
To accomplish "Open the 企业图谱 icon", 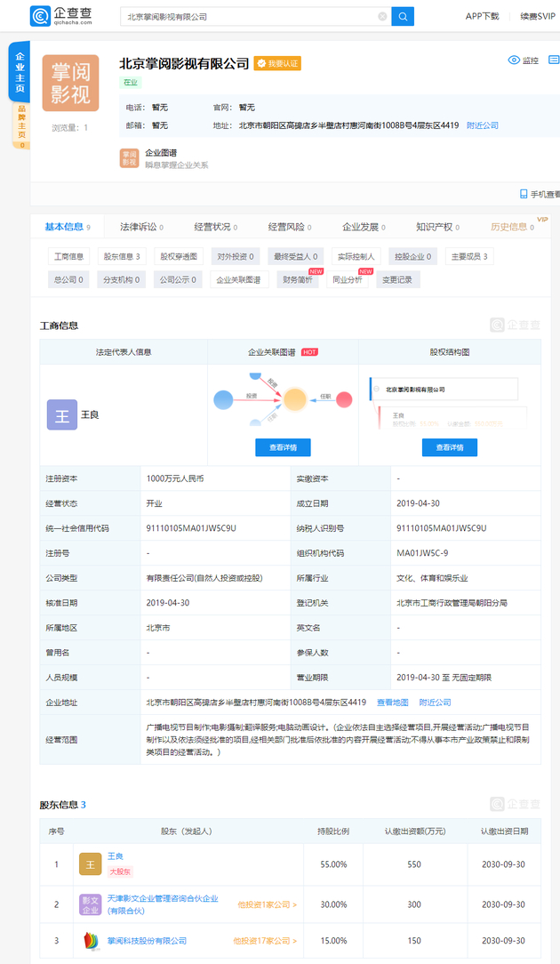I will [x=129, y=158].
